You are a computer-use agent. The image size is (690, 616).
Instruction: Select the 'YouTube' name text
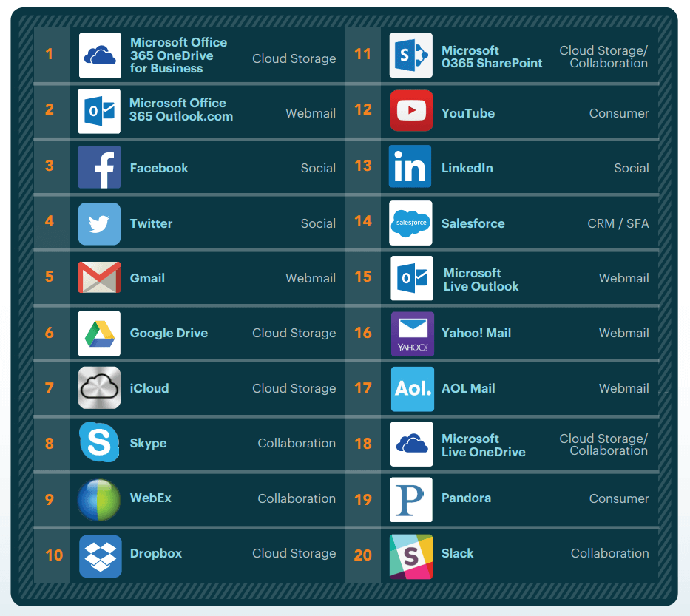(468, 114)
